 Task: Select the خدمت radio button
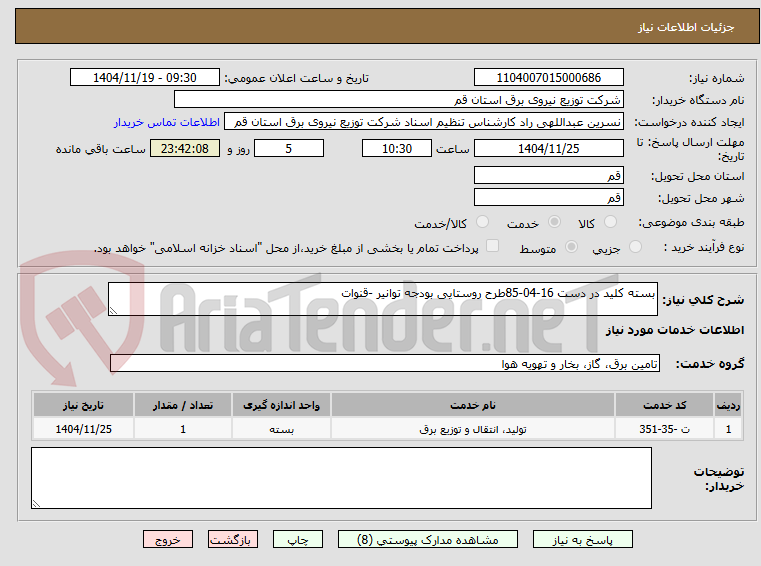[554, 222]
